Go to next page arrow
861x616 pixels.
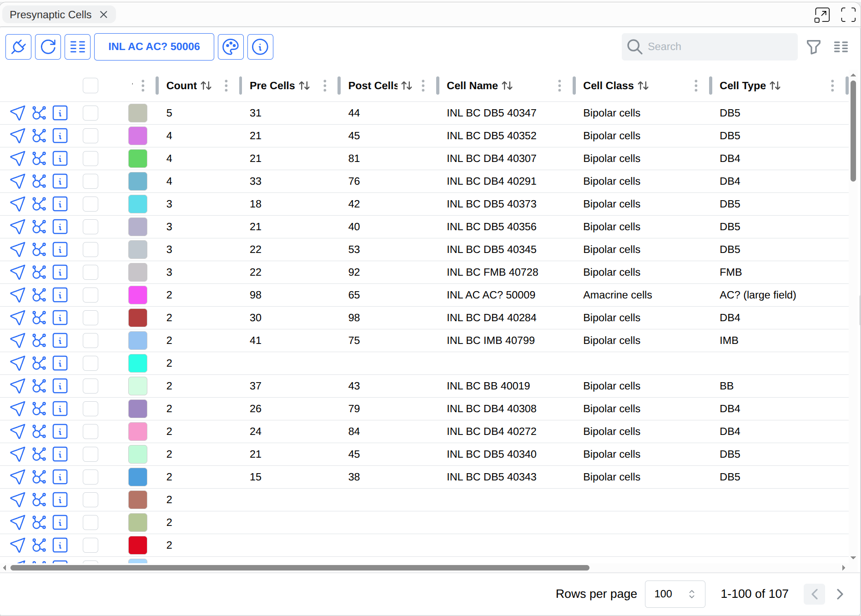coord(840,594)
